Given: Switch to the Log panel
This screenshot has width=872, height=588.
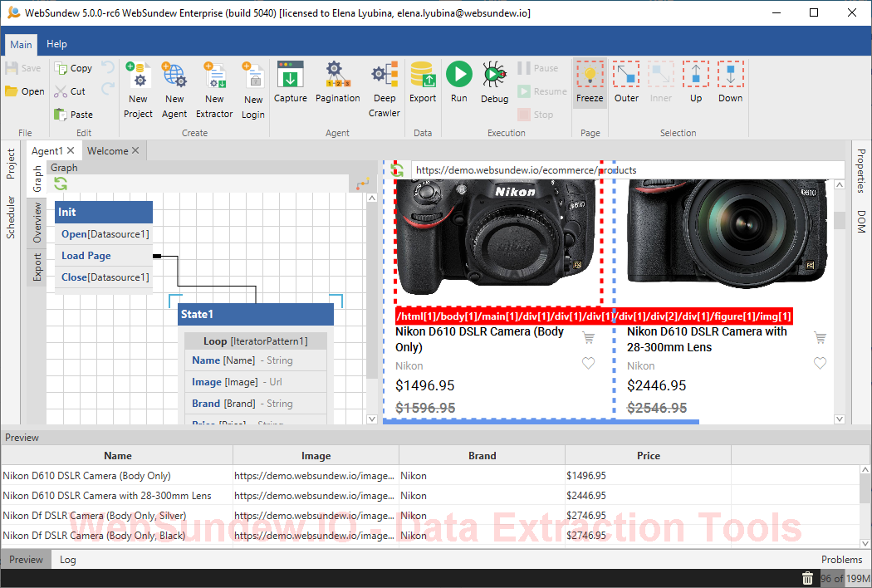Looking at the screenshot, I should pos(67,559).
